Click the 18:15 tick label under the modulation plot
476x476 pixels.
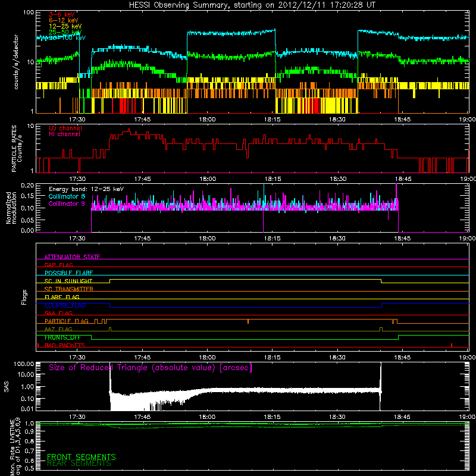click(273, 239)
